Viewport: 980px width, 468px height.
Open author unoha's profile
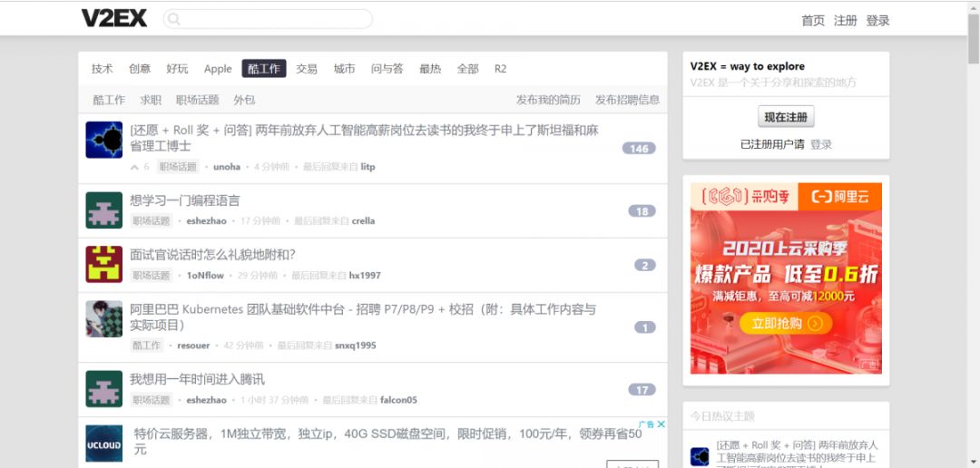(x=227, y=167)
